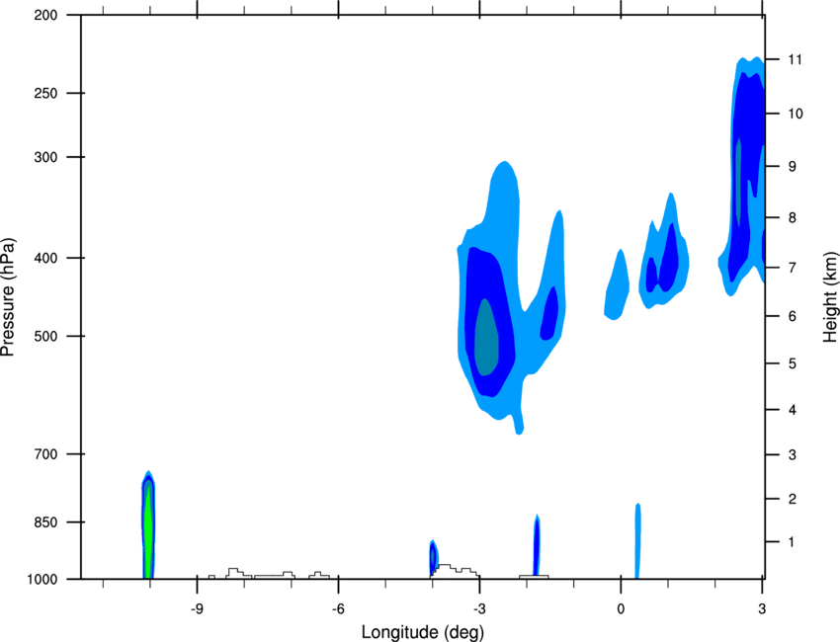Click the -9 longitude tick label
The image size is (840, 642).
point(197,609)
